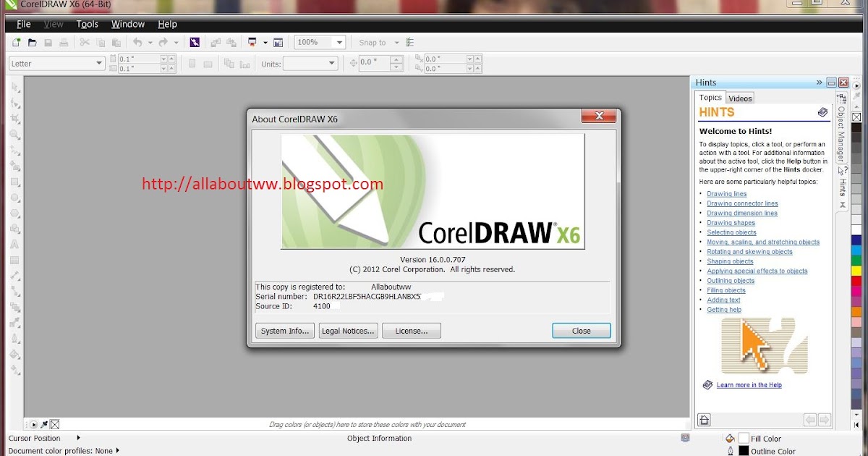Expand the Cursor Position arrow
The image size is (868, 456).
(78, 438)
